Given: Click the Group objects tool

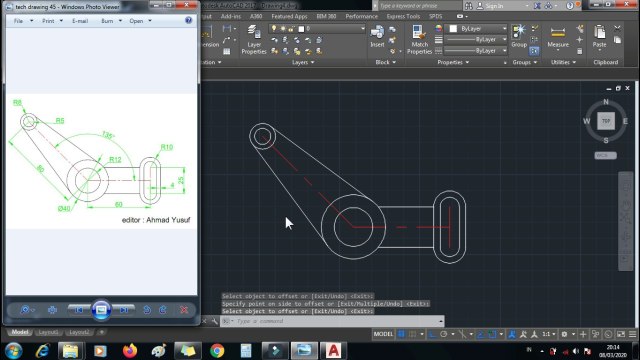Looking at the screenshot, I should (519, 37).
